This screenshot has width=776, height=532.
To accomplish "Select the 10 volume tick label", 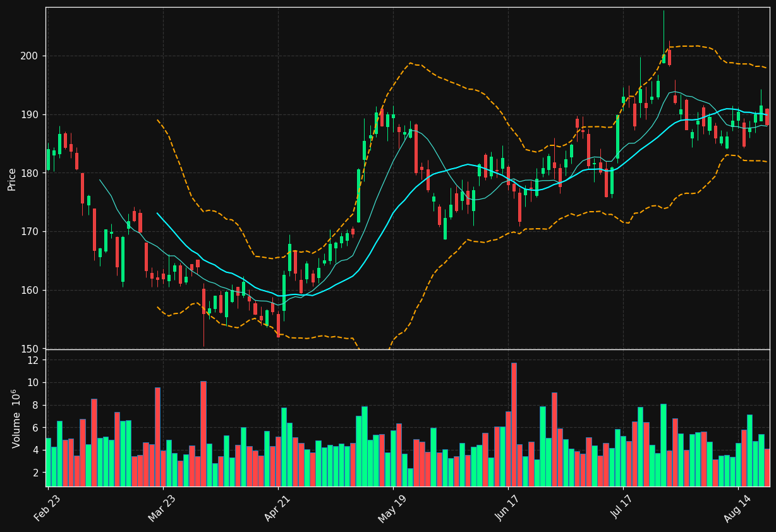I will (x=33, y=383).
